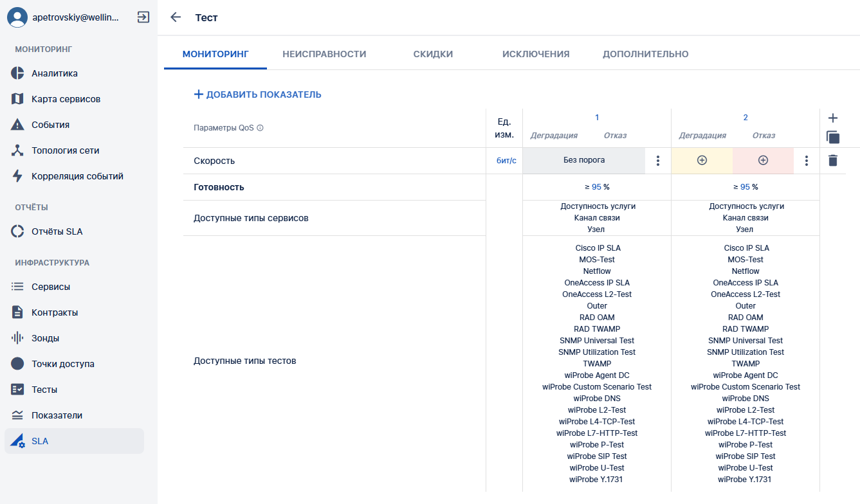Click TWAMP in level 1 column

[x=597, y=364]
